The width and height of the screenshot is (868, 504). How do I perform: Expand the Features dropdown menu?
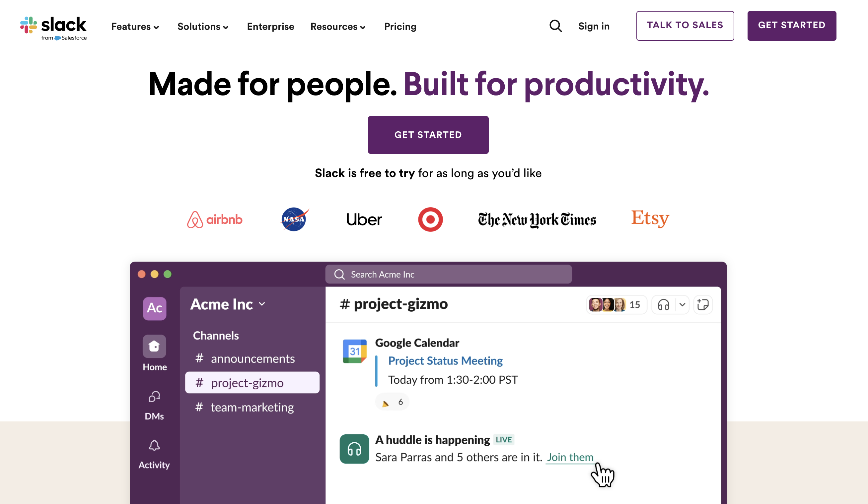135,27
